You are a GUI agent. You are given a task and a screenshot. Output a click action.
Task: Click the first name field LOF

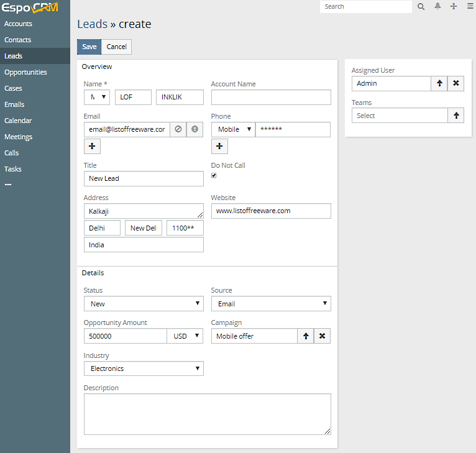pos(133,97)
